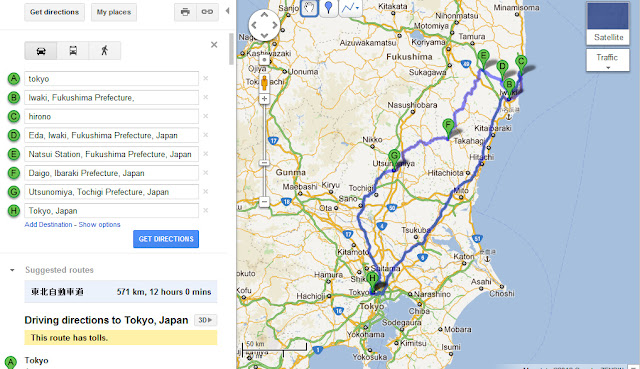Click the Street View pegman
Screen dimensions: 640x369
(264, 82)
